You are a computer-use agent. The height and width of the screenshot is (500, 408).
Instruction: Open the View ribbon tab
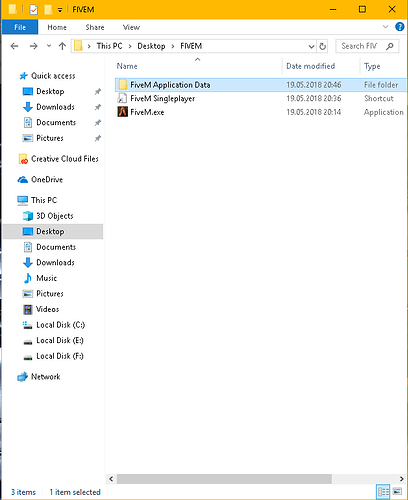click(x=131, y=27)
